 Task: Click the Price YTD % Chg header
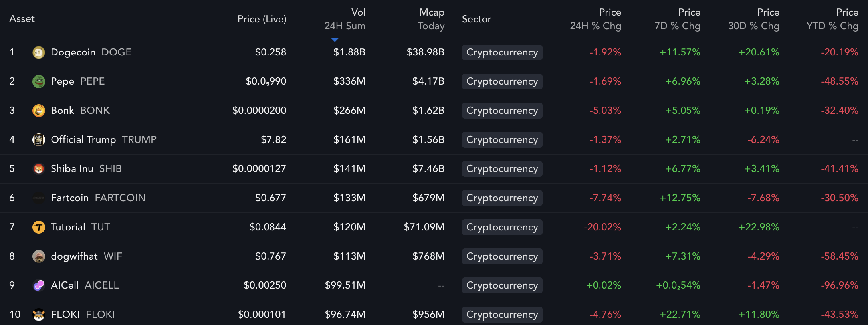click(x=832, y=19)
